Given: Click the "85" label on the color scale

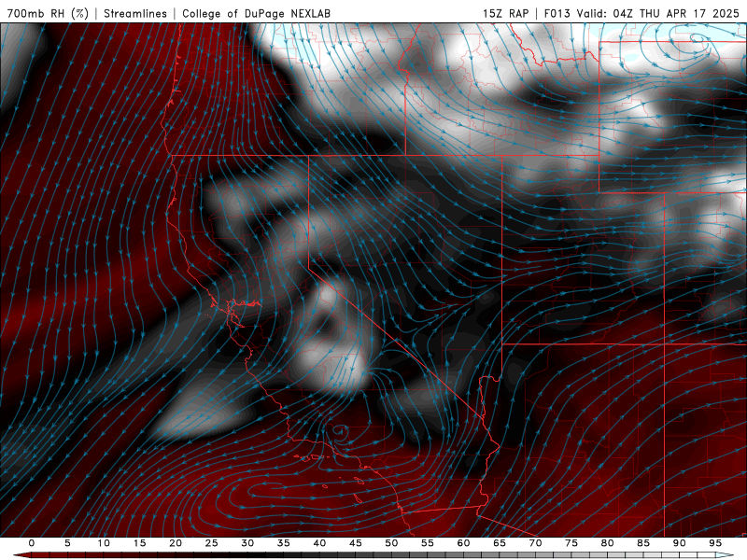Looking at the screenshot, I should point(643,543).
